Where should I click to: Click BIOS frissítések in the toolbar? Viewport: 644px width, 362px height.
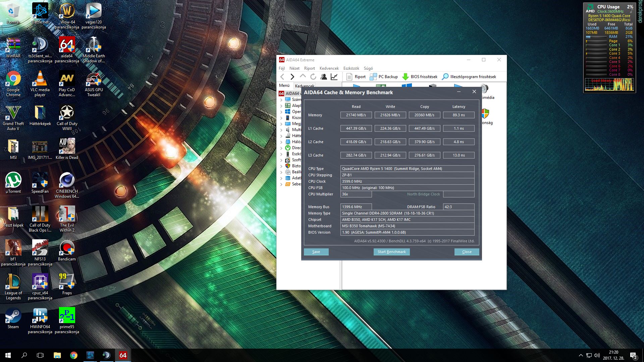click(x=420, y=77)
